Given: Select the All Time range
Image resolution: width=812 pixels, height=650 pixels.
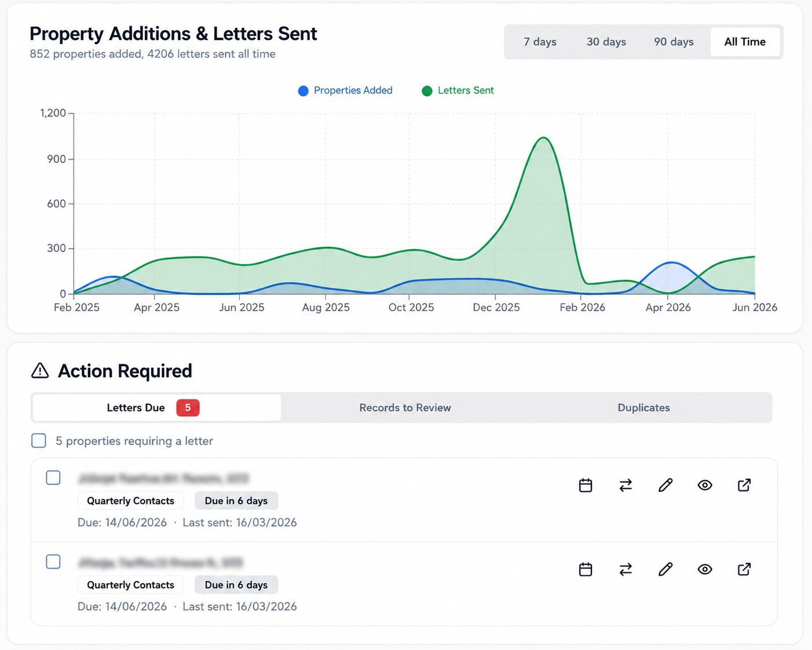Looking at the screenshot, I should click(745, 42).
